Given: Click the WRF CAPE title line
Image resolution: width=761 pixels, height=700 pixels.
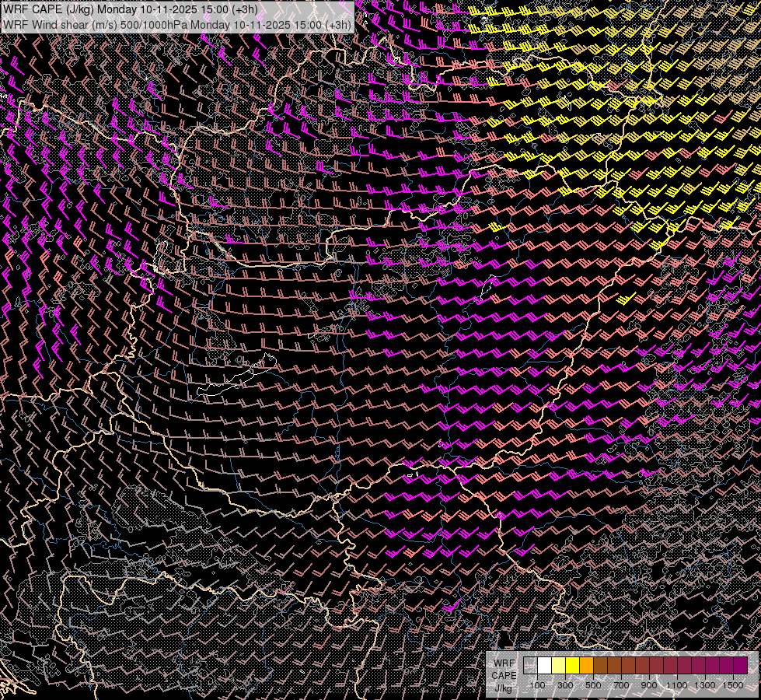Looking at the screenshot, I should [x=131, y=10].
